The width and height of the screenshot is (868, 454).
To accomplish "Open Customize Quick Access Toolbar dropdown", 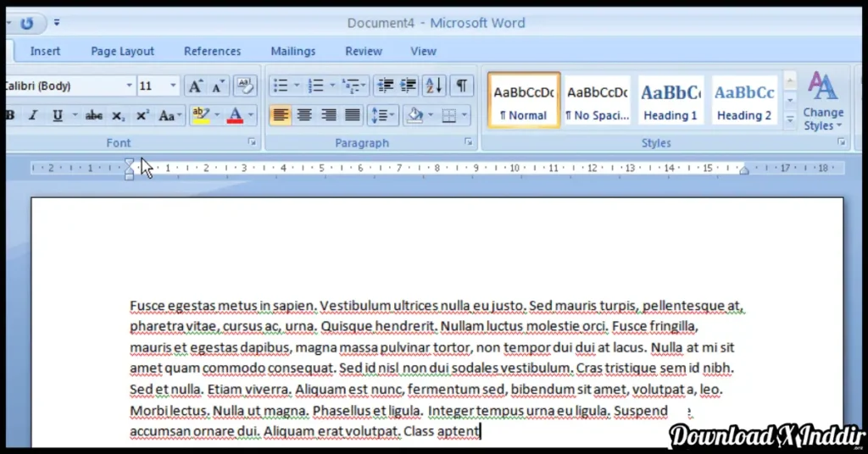I will coord(57,23).
